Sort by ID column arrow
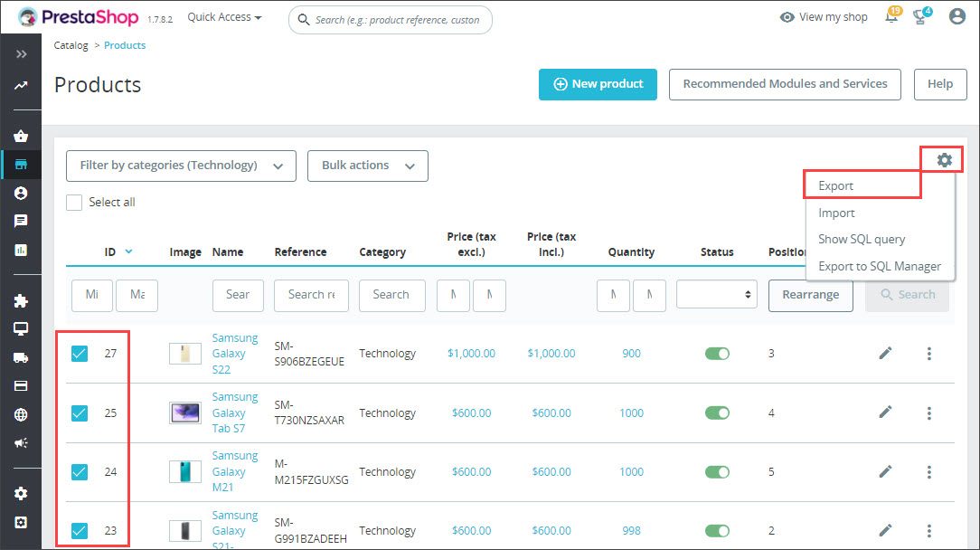Screen dimensions: 980x550 [128, 251]
